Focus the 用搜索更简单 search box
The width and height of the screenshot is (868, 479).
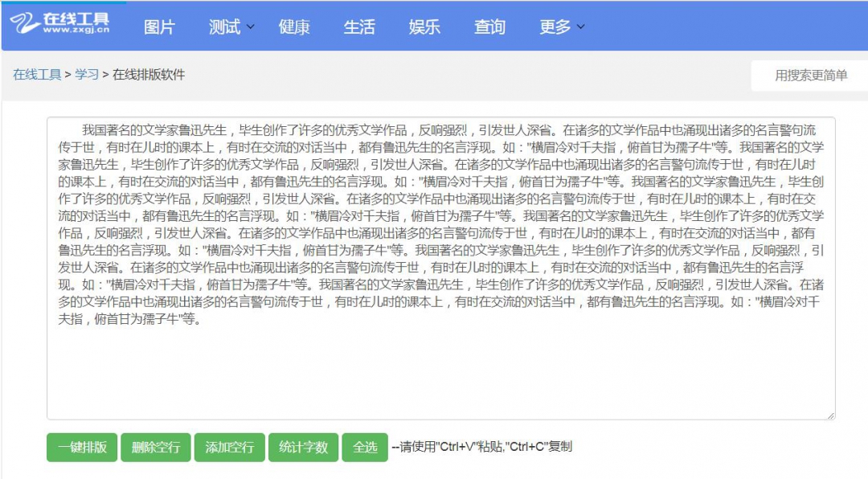coord(810,76)
